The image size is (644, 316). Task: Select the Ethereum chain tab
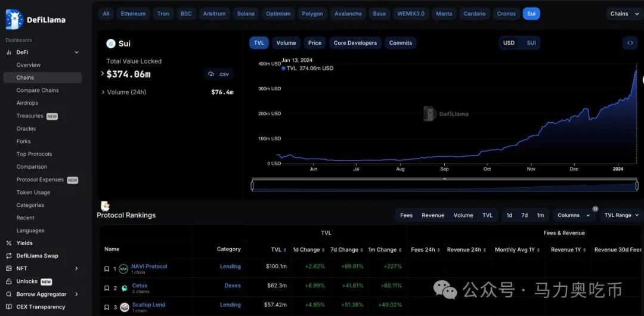pyautogui.click(x=133, y=14)
